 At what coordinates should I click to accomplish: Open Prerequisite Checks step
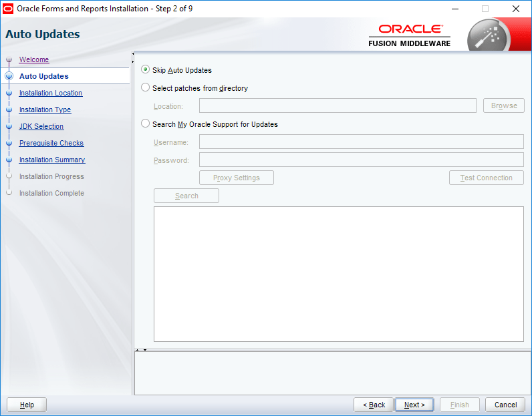click(51, 143)
